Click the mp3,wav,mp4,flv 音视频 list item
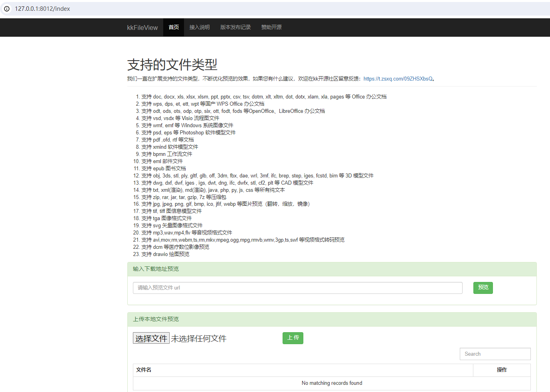The height and width of the screenshot is (392, 550). click(187, 233)
